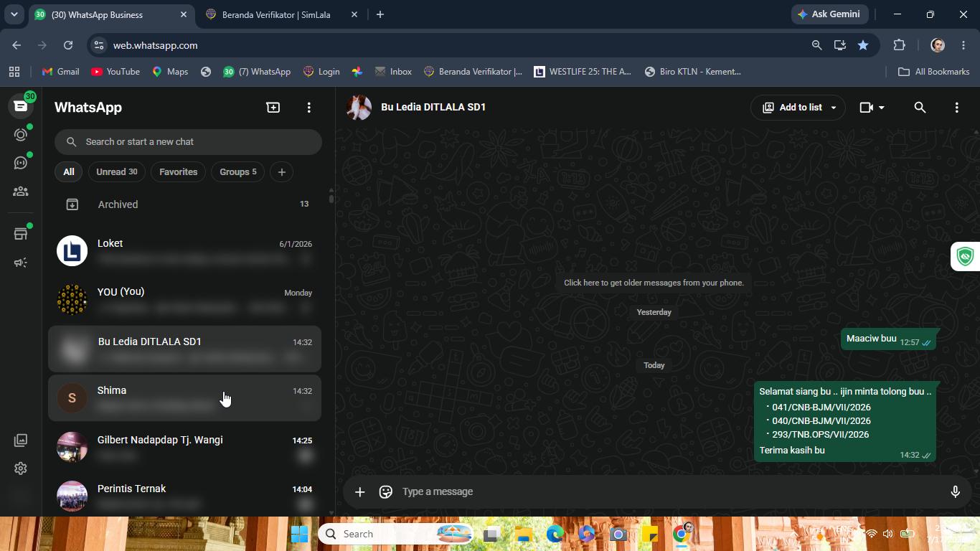980x551 pixels.
Task: Open Sticky Notes from the taskbar
Action: tap(650, 534)
